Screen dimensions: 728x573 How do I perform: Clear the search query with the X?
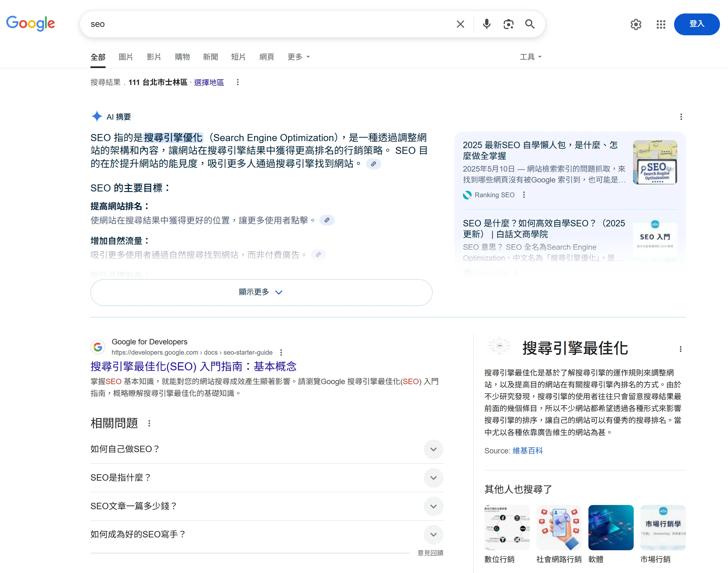pos(460,24)
